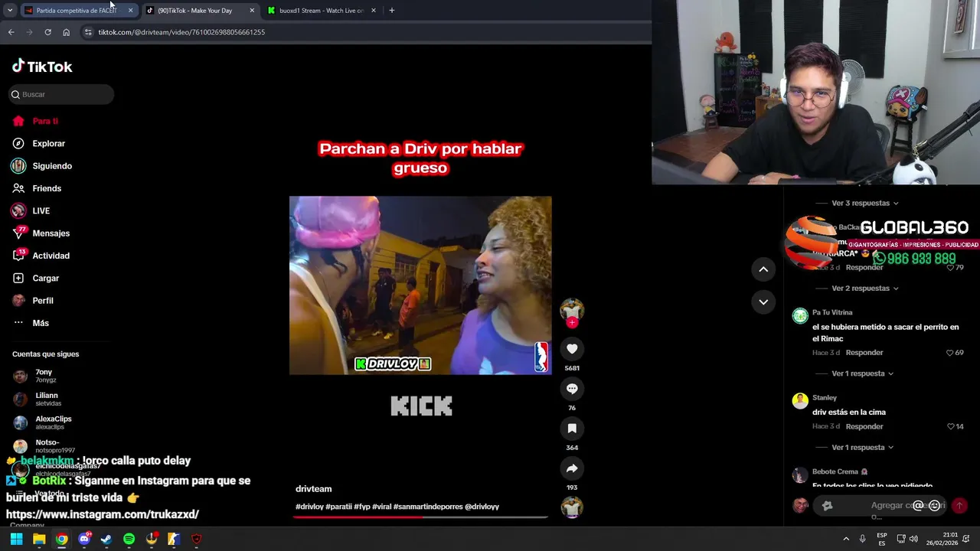Show hidden tray icons chevron

[846, 540]
